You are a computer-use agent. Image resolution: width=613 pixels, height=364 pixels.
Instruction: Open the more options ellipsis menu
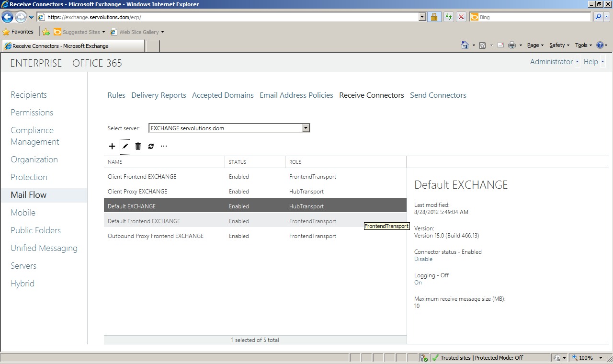tap(164, 146)
